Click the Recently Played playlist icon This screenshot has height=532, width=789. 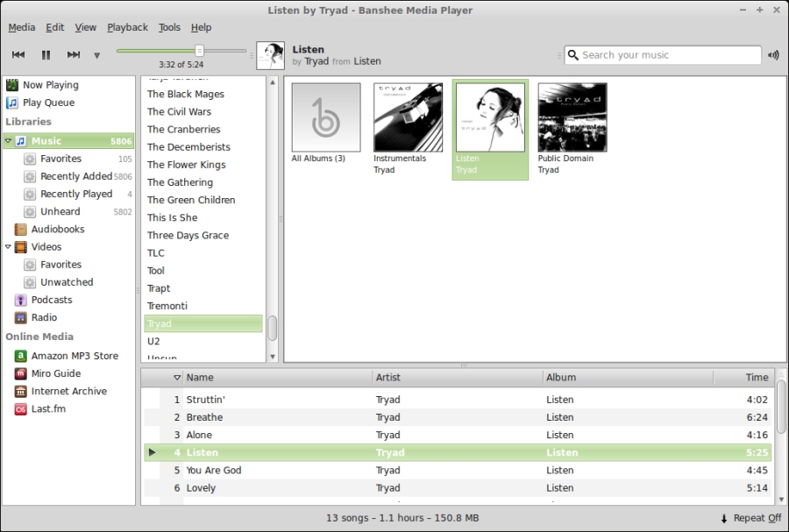[x=30, y=194]
